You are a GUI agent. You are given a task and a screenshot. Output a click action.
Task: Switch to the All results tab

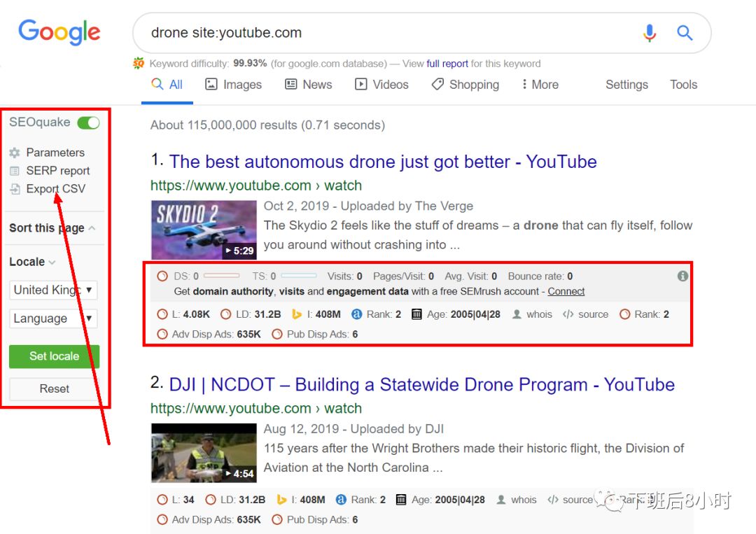pos(167,85)
